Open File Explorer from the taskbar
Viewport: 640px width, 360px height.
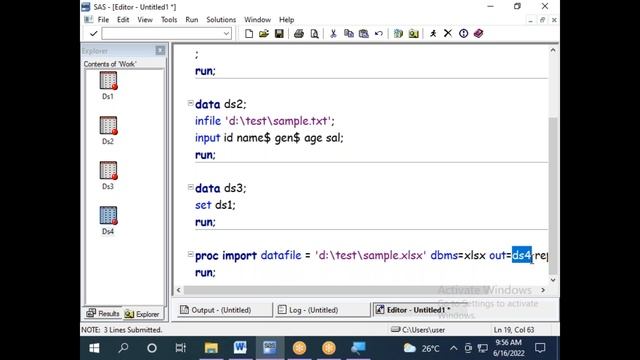point(211,348)
